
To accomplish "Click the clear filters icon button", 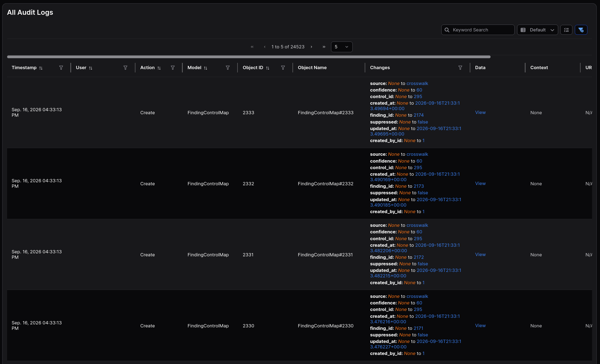I will [581, 30].
